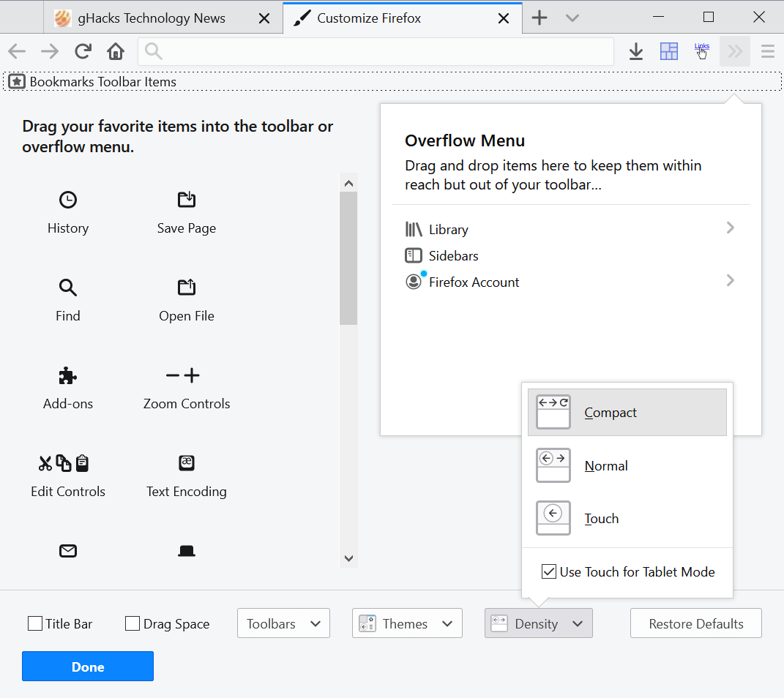Viewport: 784px width, 698px height.
Task: Open the Toolbars dropdown
Action: (283, 623)
